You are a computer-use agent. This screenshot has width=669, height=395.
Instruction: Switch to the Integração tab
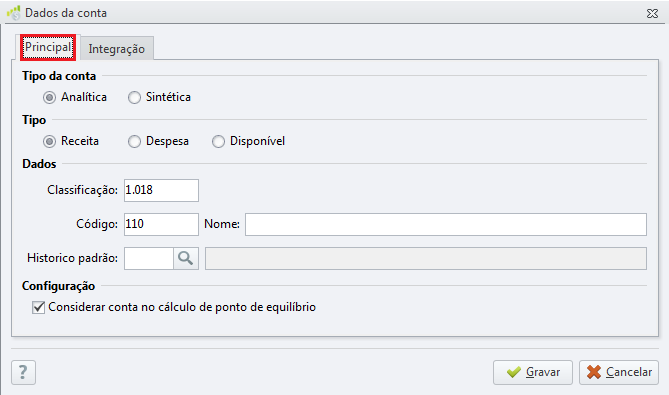tap(116, 49)
